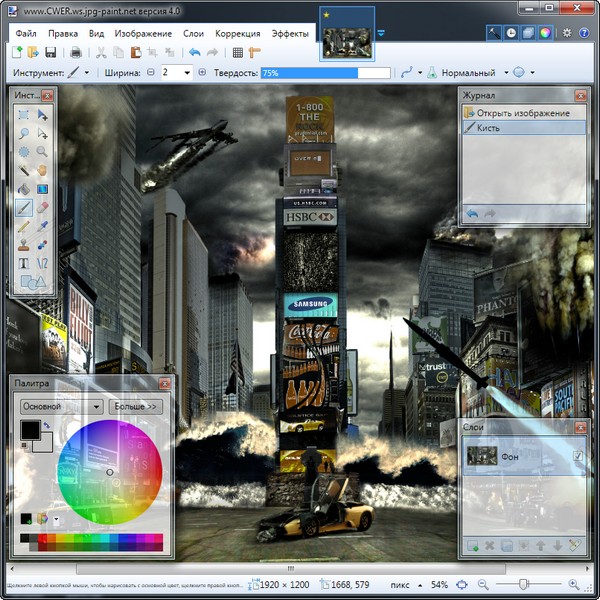Select the Eraser tool
The width and height of the screenshot is (600, 600).
tap(42, 208)
